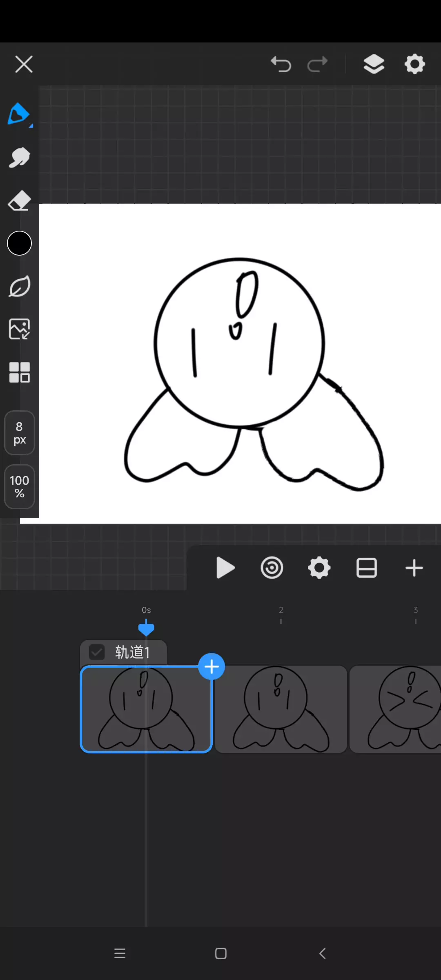
Task: Insert a frame with the blue plus button
Action: [212, 667]
